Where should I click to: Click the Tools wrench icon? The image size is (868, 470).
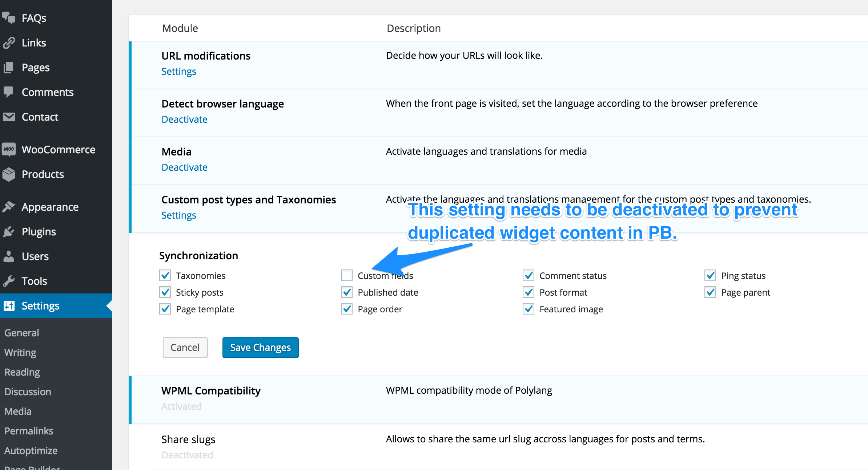click(9, 281)
